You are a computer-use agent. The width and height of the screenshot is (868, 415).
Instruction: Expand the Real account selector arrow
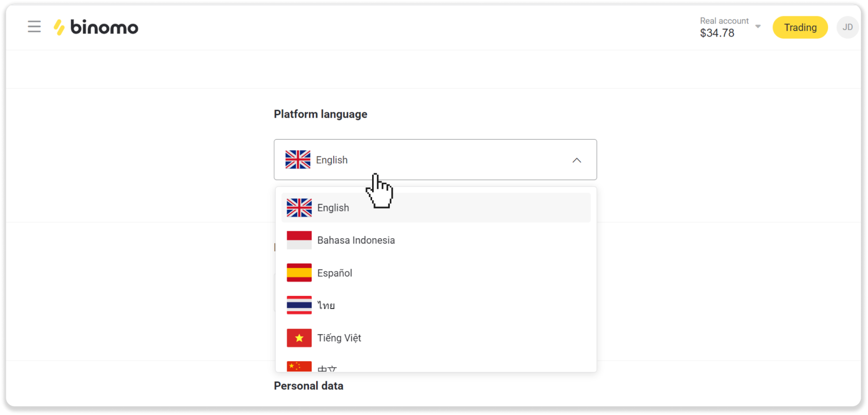758,27
